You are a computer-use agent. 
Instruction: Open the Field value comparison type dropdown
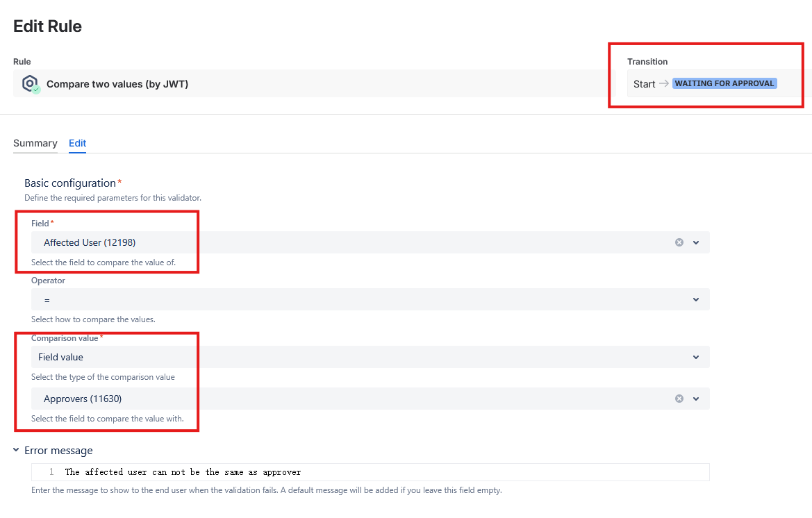click(370, 357)
